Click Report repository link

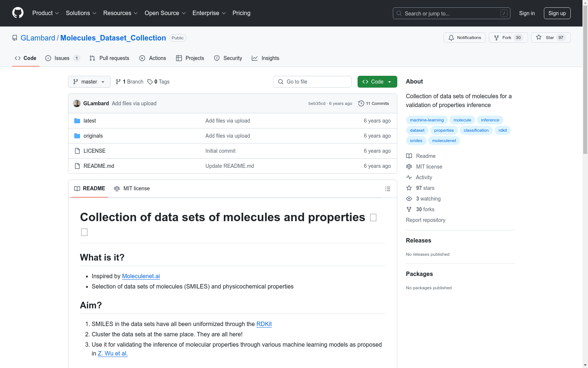[x=426, y=220]
